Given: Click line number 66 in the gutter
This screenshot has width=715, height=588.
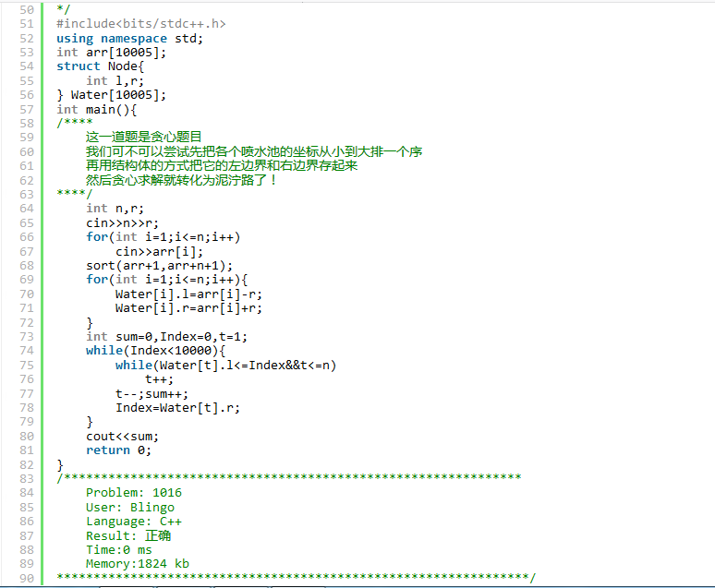Looking at the screenshot, I should click(x=27, y=237).
